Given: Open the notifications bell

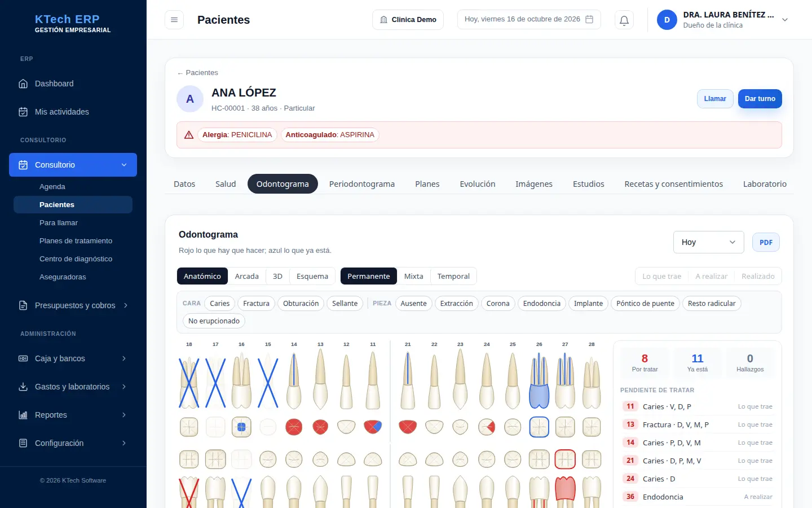Looking at the screenshot, I should pyautogui.click(x=624, y=20).
